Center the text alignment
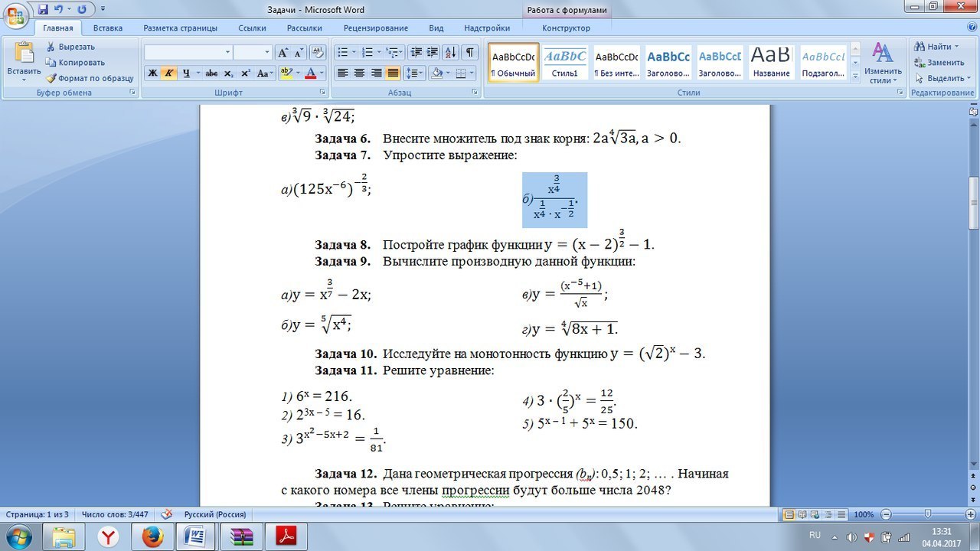 359,73
